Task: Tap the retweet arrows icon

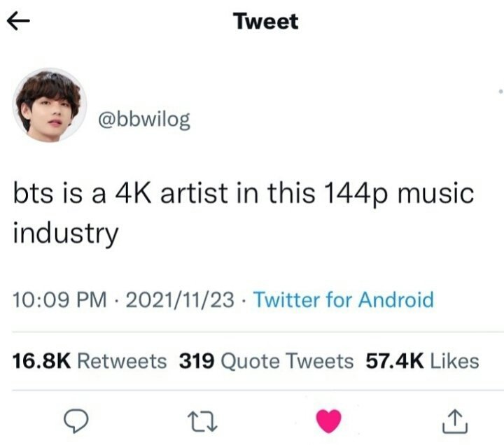Action: (x=202, y=422)
